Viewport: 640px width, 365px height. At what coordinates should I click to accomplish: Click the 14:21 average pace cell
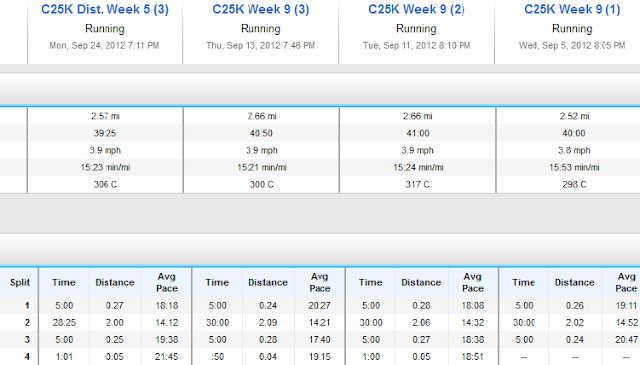coord(320,323)
